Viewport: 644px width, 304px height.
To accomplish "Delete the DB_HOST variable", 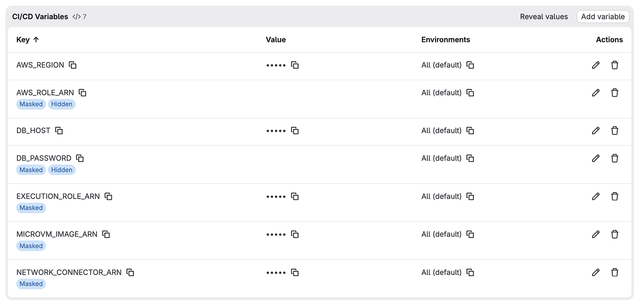I will click(615, 130).
